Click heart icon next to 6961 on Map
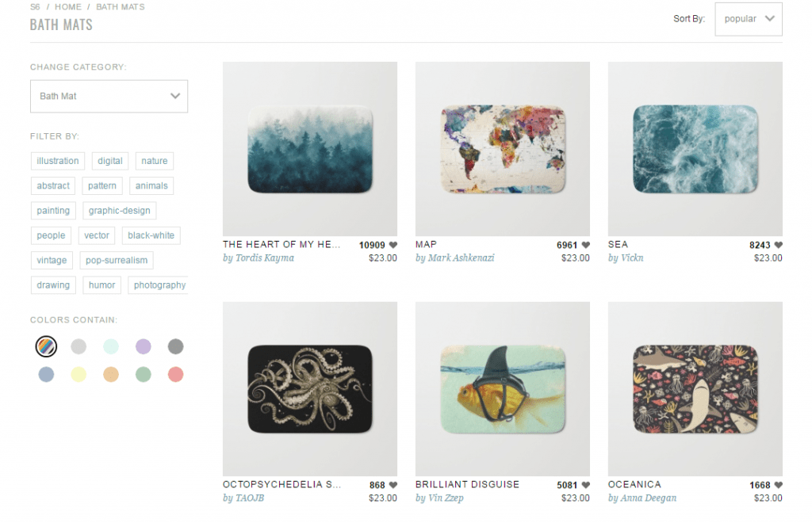 point(586,245)
